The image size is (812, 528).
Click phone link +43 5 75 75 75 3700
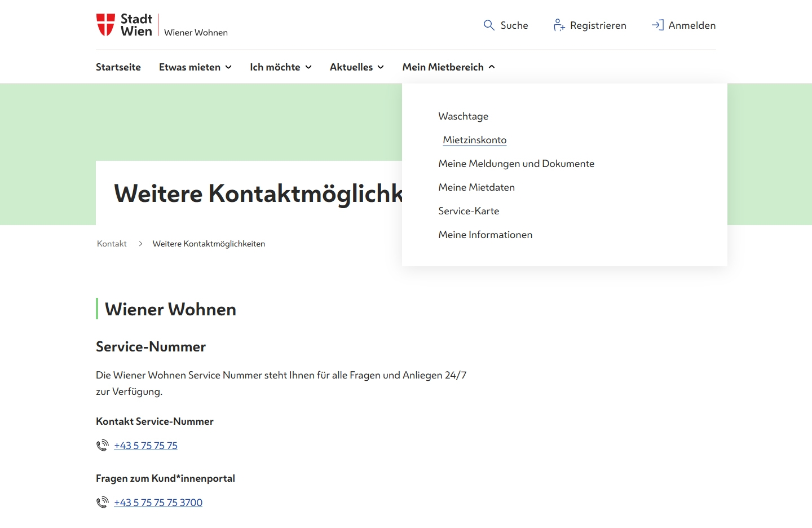pyautogui.click(x=158, y=503)
